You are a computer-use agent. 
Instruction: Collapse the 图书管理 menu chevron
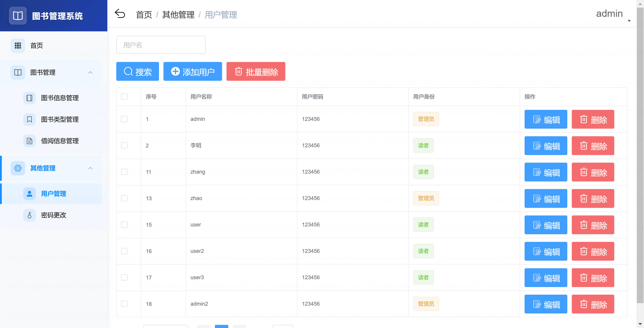point(90,72)
